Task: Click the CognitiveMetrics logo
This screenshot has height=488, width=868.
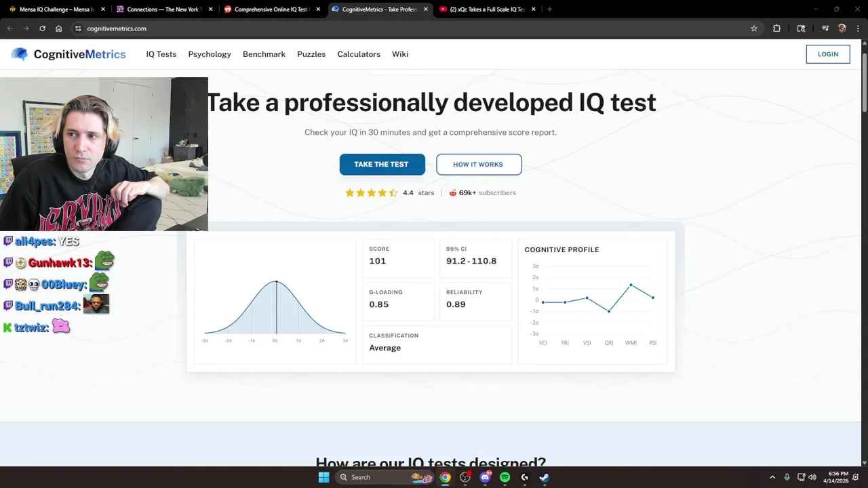Action: [68, 54]
